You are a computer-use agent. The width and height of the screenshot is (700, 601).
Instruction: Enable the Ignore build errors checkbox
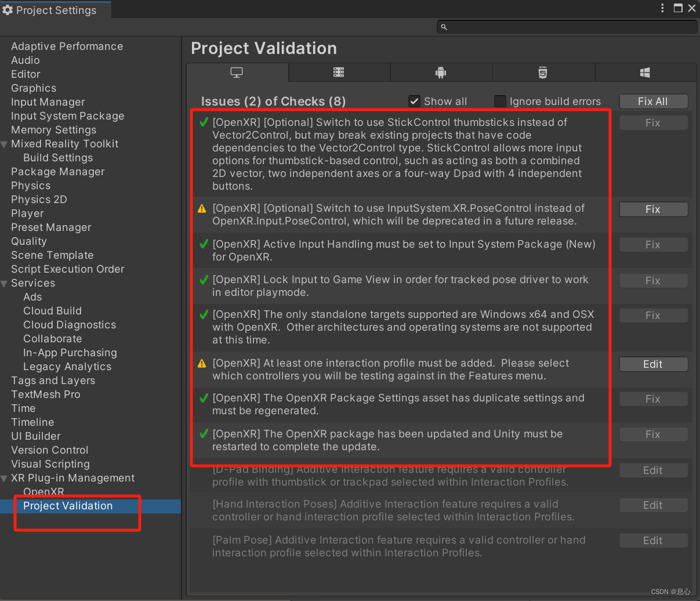(x=500, y=101)
